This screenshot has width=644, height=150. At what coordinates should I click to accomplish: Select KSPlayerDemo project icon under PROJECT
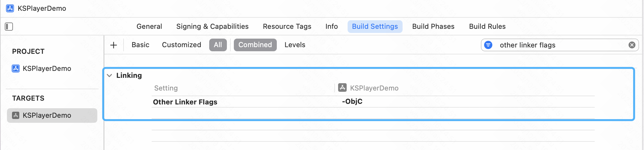(x=15, y=68)
